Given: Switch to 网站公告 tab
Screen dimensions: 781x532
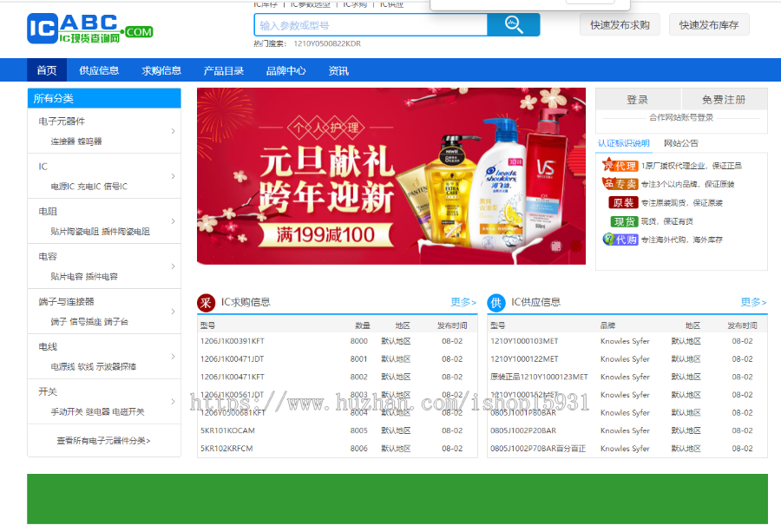Looking at the screenshot, I should (681, 143).
